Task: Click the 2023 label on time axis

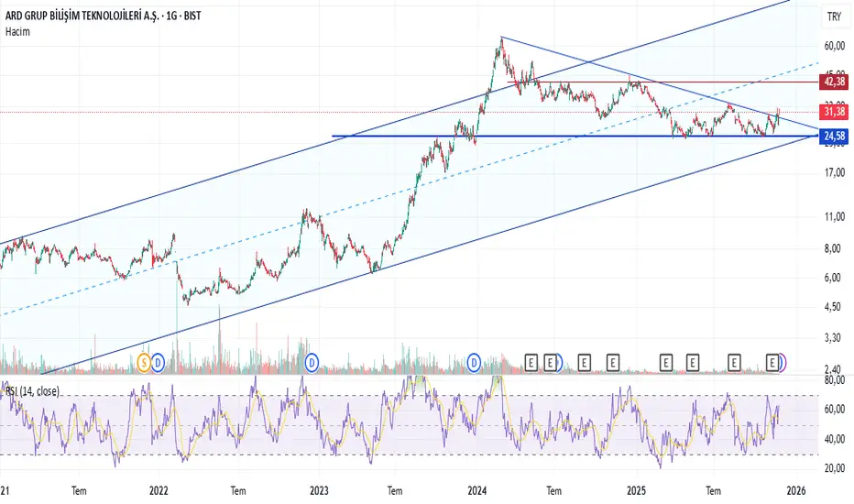Action: click(319, 491)
